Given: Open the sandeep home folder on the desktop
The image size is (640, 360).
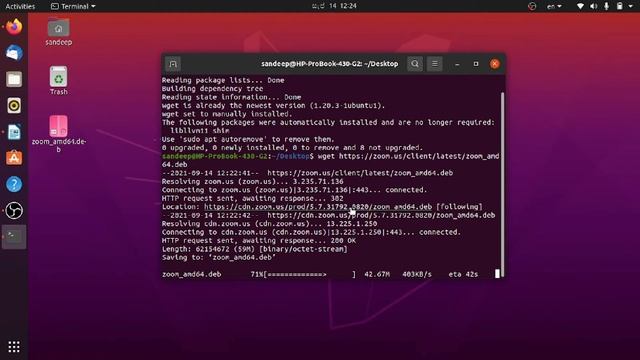Looking at the screenshot, I should tap(58, 32).
